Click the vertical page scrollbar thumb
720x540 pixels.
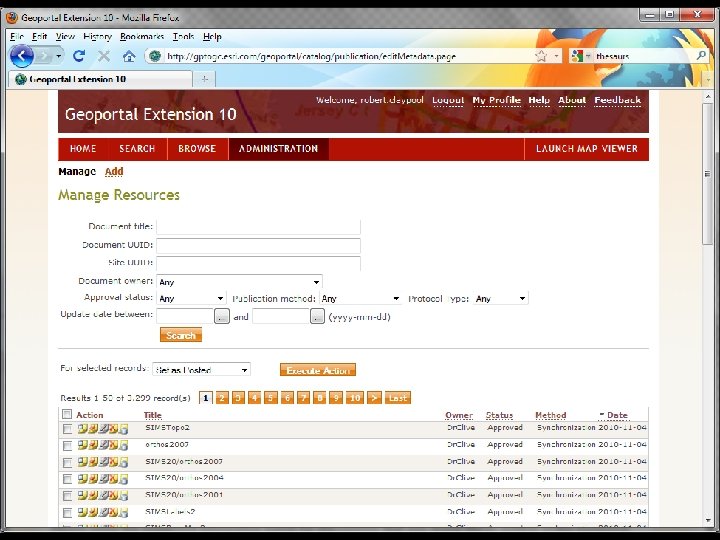tap(707, 174)
